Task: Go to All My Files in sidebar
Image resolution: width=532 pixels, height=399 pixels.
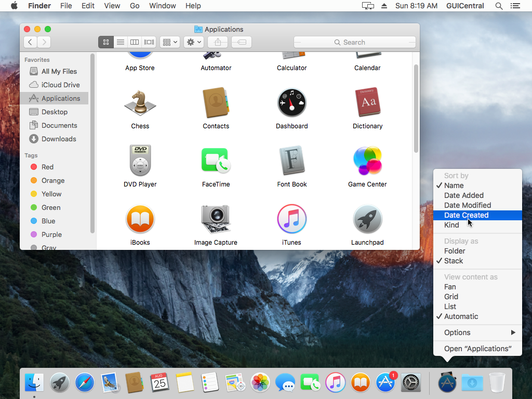Action: [x=54, y=71]
